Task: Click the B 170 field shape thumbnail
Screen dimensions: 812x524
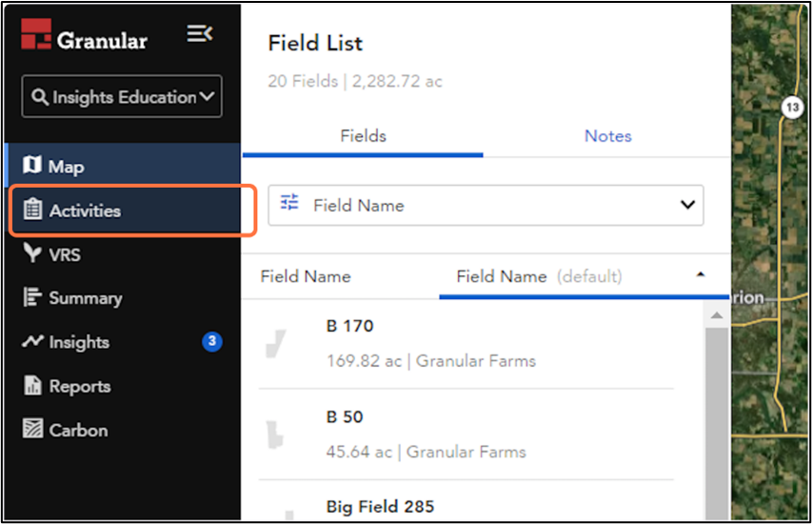Action: coord(276,344)
